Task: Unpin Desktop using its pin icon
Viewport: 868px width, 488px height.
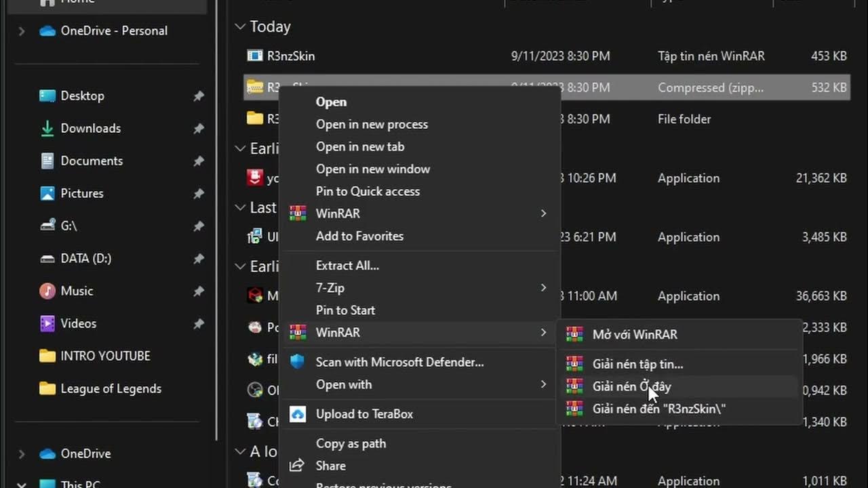Action: click(x=199, y=96)
